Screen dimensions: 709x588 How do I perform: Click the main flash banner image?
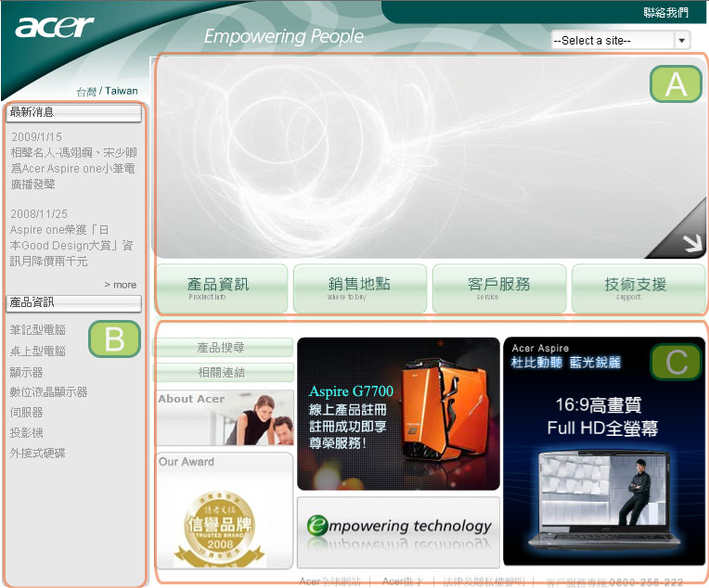pos(430,158)
